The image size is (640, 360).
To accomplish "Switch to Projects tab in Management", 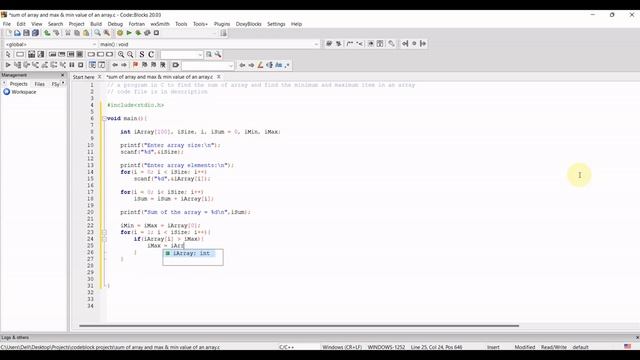I will click(x=18, y=84).
